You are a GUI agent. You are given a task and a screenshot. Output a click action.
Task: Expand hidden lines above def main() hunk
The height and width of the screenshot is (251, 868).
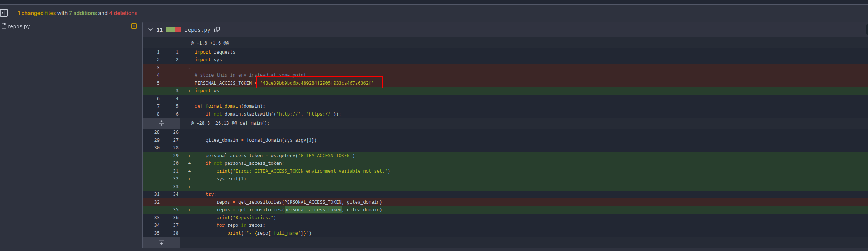tap(162, 123)
